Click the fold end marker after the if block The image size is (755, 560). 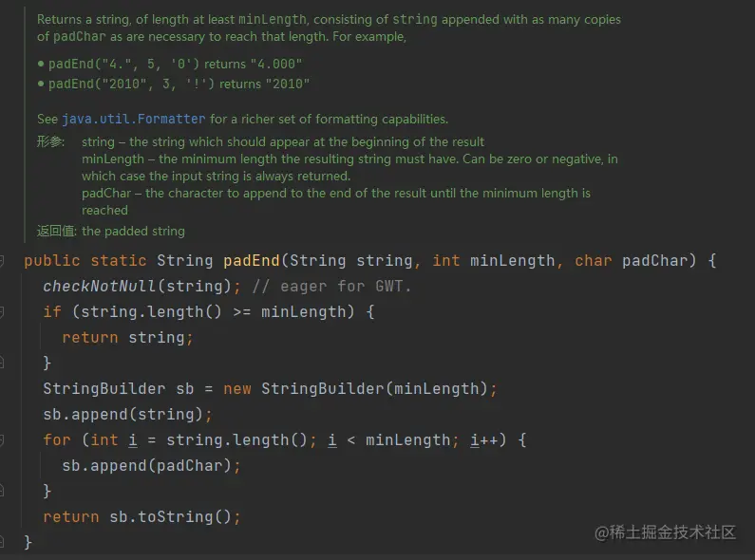2,363
